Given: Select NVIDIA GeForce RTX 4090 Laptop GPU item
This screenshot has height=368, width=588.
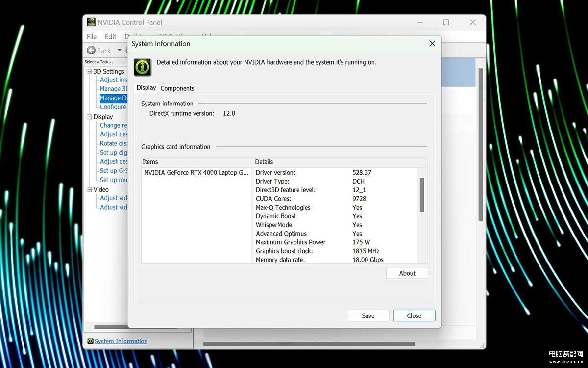Looking at the screenshot, I should (196, 173).
